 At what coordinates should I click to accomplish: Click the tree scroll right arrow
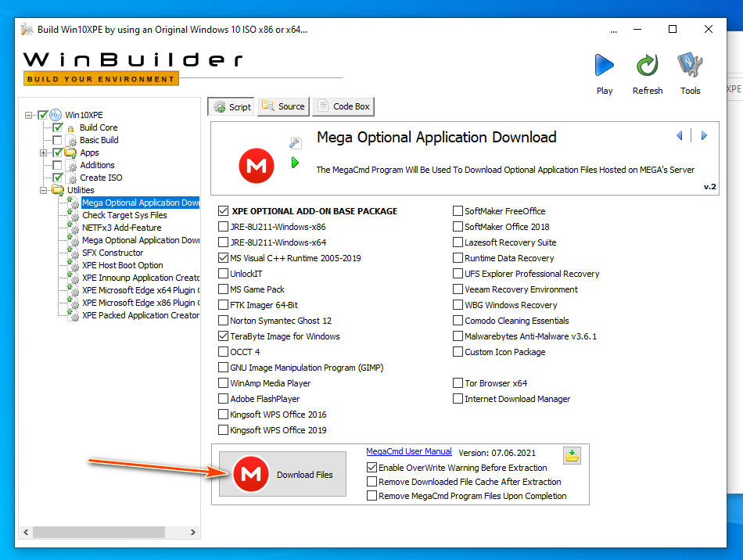[x=193, y=532]
